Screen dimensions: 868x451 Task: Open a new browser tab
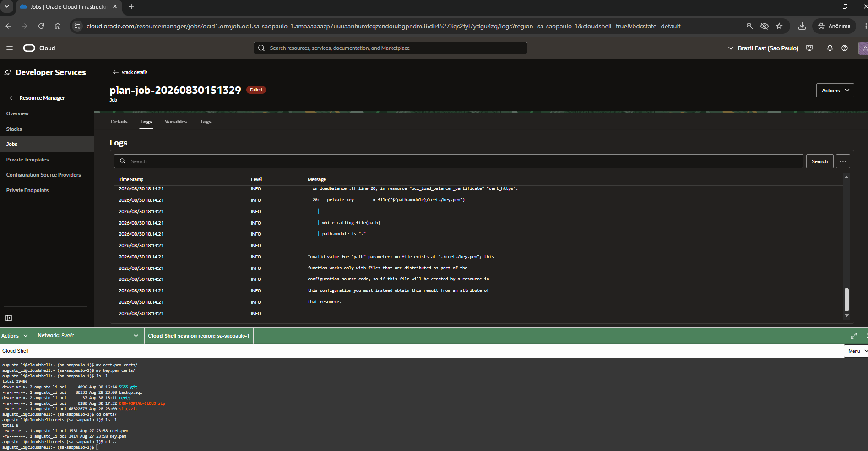coord(131,6)
